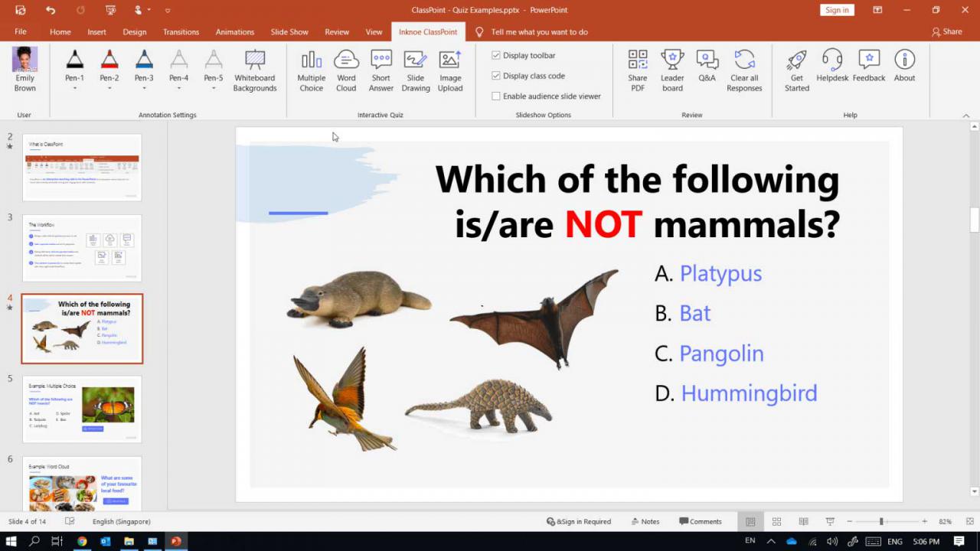Switch to Reading View

803,521
